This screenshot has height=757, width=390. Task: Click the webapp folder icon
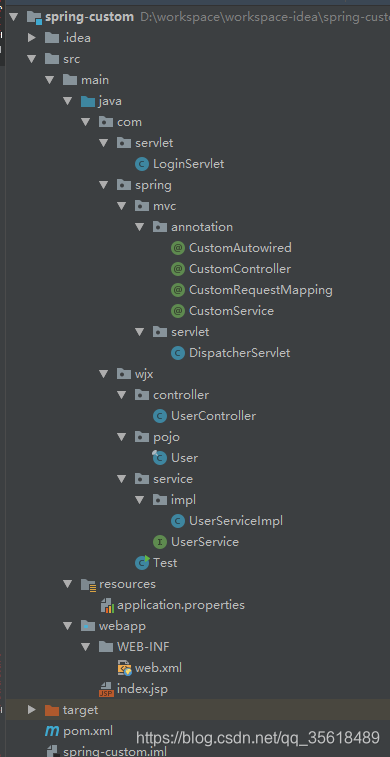(88, 626)
